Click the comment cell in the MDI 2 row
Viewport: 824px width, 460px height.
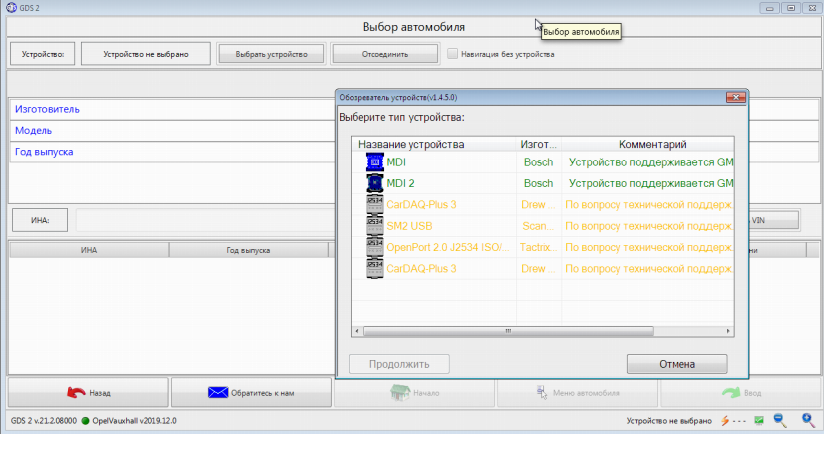[648, 183]
